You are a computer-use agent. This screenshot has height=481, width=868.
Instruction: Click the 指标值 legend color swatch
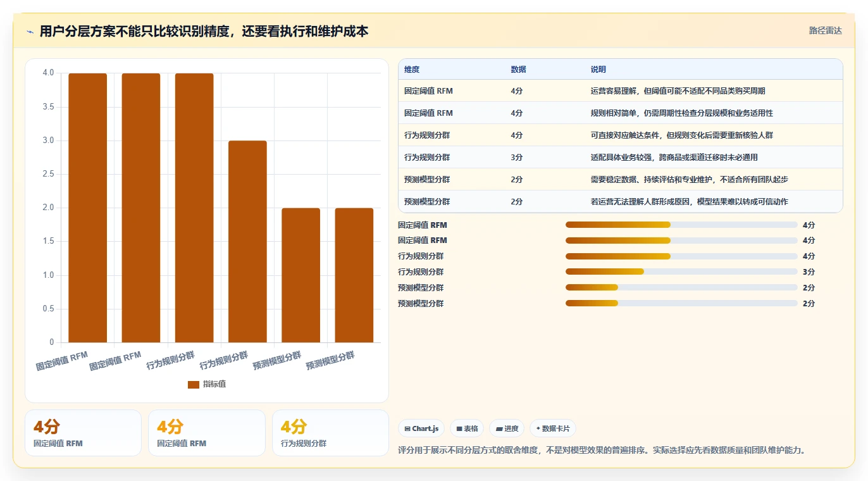point(194,384)
